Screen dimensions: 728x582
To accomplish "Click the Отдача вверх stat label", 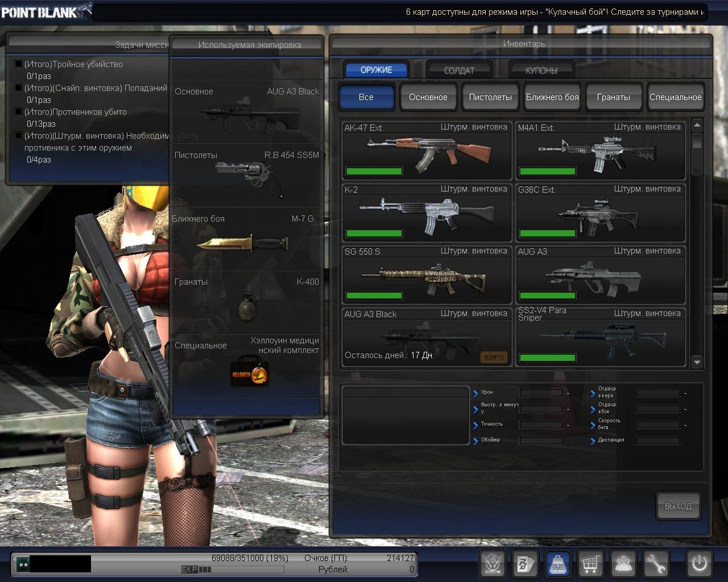I will tap(607, 392).
